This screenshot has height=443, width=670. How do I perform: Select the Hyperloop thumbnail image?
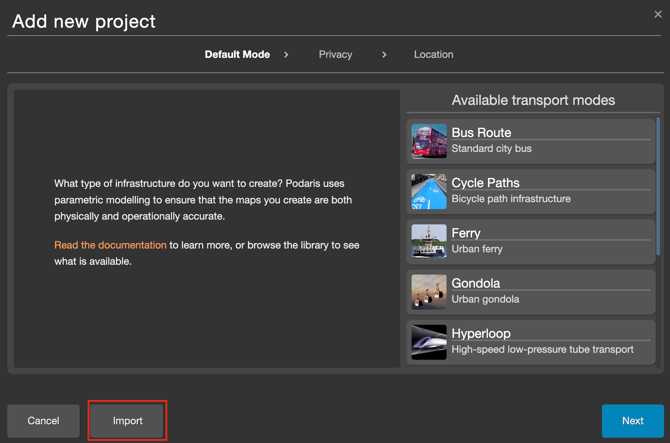pos(429,342)
